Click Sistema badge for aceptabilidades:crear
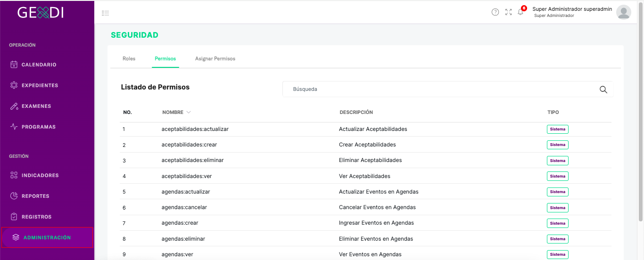Image resolution: width=644 pixels, height=260 pixels. pyautogui.click(x=557, y=145)
